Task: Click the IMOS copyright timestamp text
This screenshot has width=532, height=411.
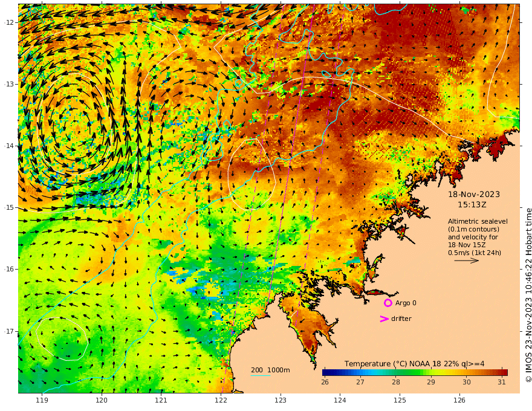Action: (x=528, y=295)
